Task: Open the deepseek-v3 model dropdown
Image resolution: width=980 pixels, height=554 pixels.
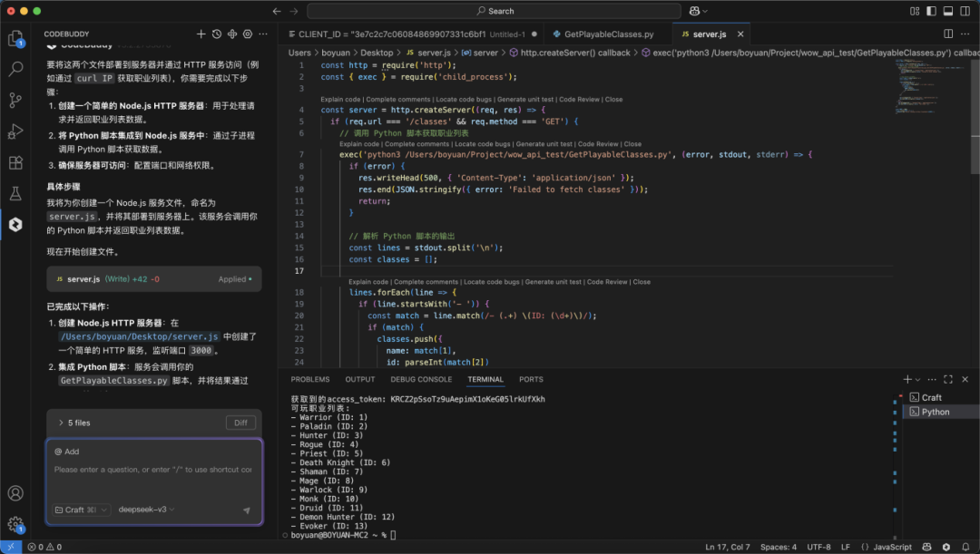Action: tap(146, 510)
